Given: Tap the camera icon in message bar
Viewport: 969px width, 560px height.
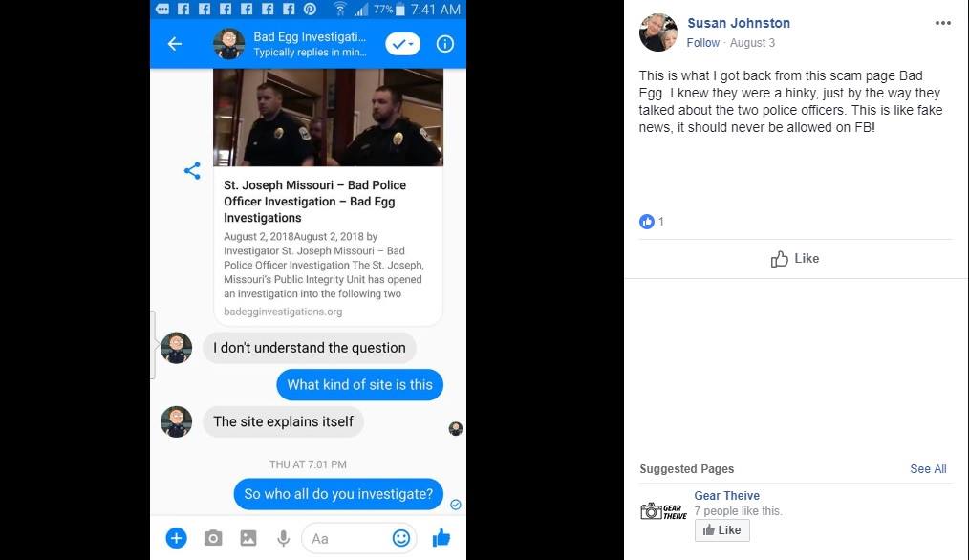Looking at the screenshot, I should [213, 538].
